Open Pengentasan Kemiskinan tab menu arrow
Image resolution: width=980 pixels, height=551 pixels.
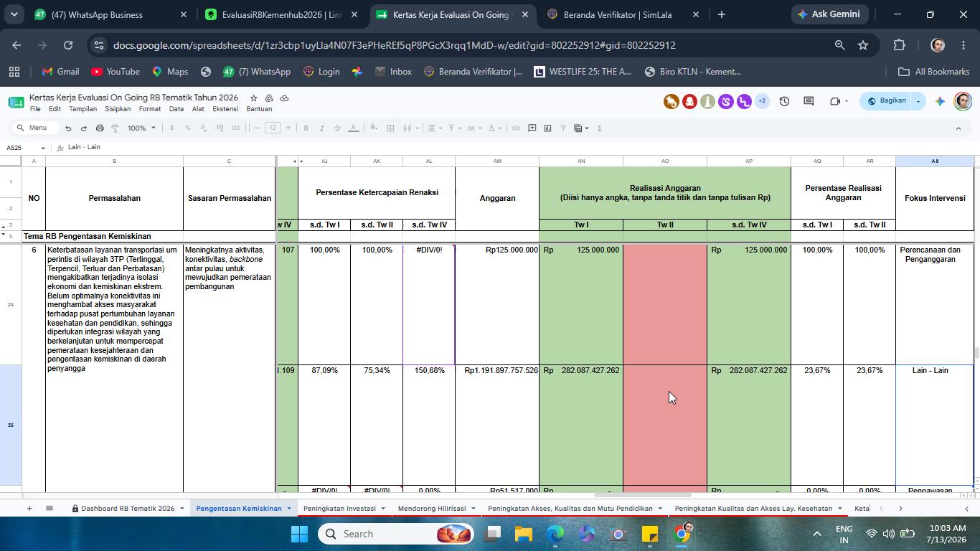(288, 508)
